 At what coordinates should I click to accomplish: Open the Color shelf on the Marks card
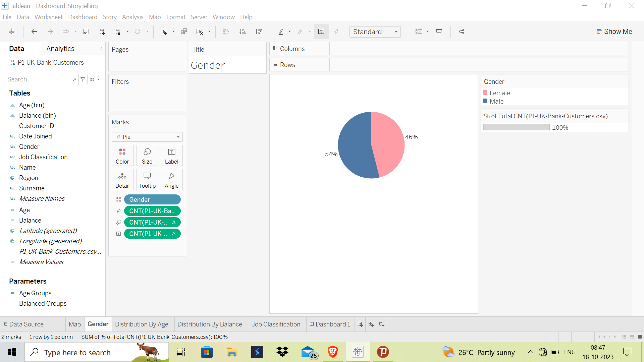(122, 155)
